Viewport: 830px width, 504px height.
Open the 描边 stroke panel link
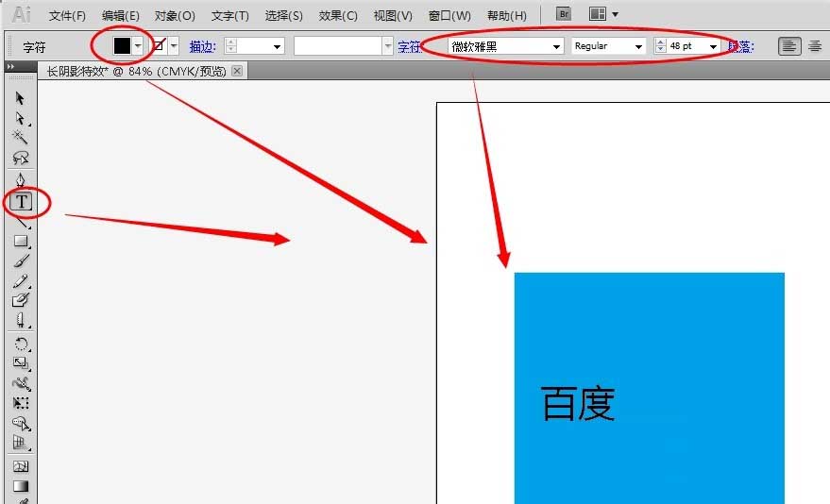click(x=202, y=46)
